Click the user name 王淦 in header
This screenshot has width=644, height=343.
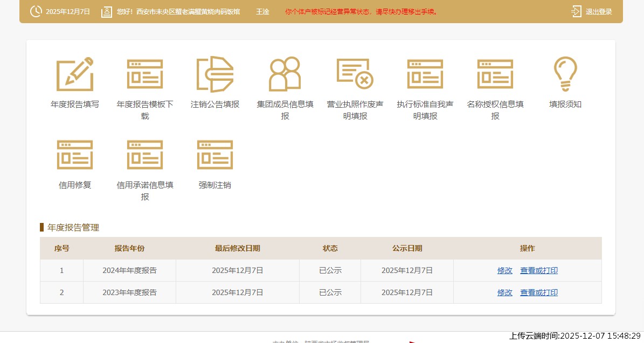[x=262, y=12]
